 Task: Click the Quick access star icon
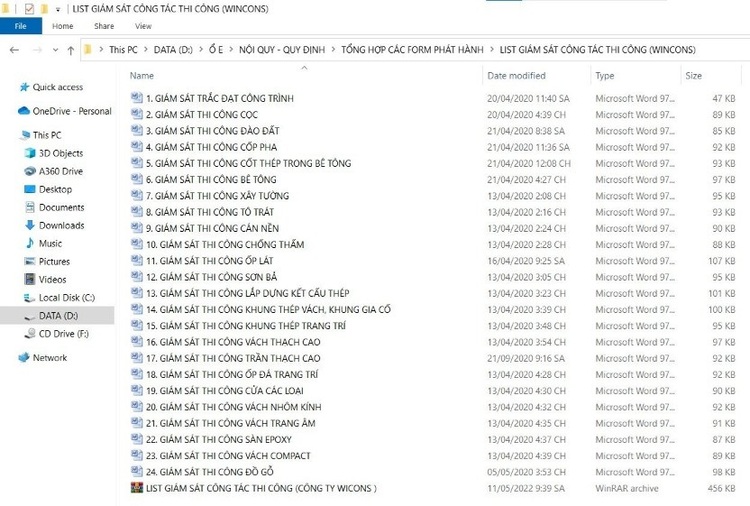click(x=24, y=87)
